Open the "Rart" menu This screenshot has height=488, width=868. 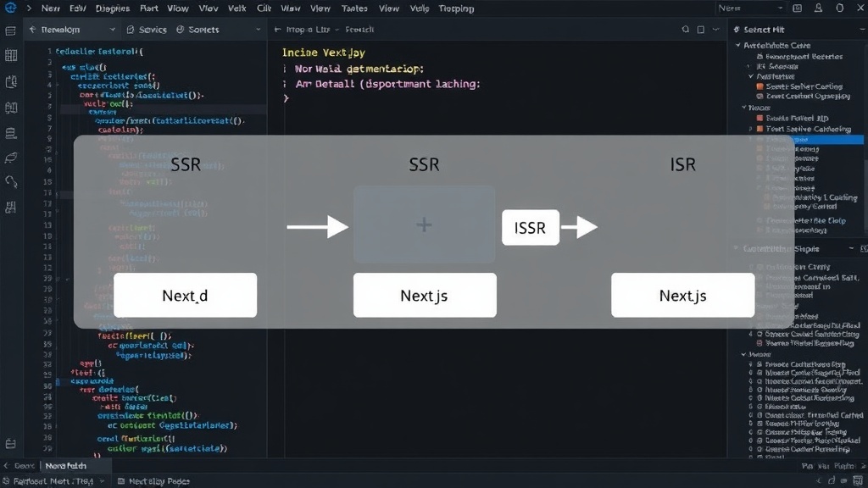tap(149, 8)
